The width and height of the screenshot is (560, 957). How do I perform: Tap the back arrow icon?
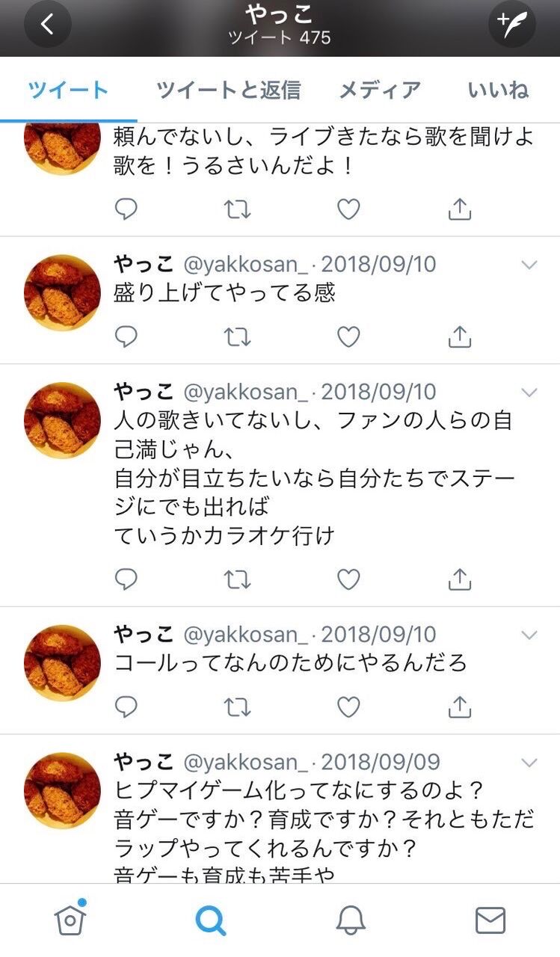pos(48,24)
